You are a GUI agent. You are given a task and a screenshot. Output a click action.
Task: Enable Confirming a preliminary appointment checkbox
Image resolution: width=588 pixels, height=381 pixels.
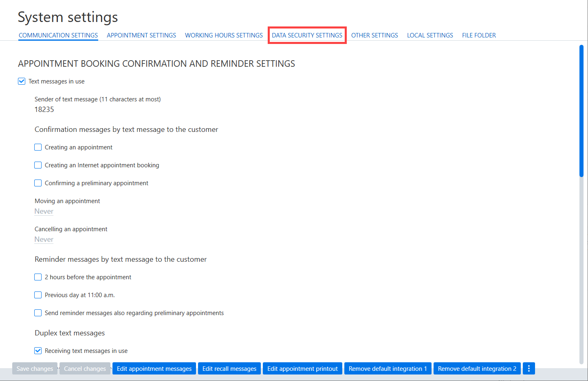coord(38,183)
